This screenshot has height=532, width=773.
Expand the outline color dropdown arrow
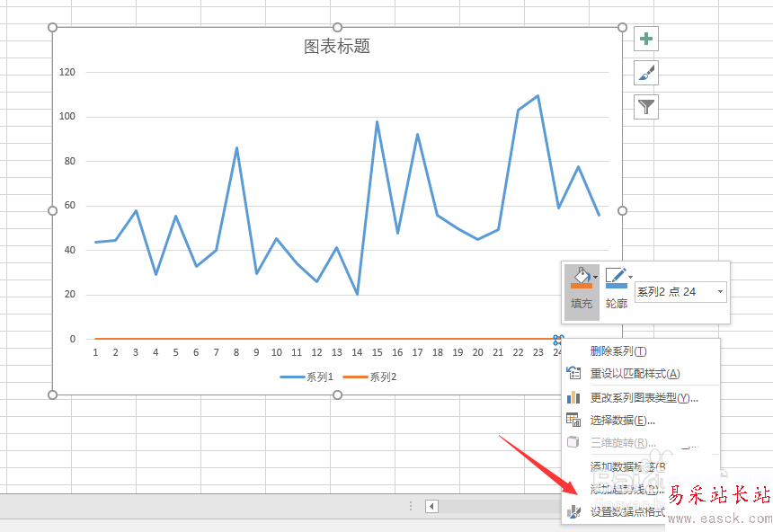click(630, 277)
